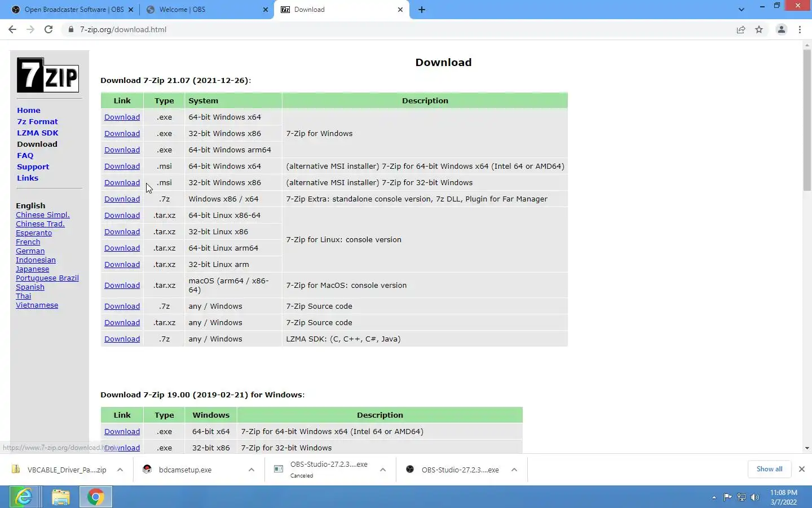Download the 64-bit Windows x64 .exe installer
The height and width of the screenshot is (508, 812).
point(122,117)
